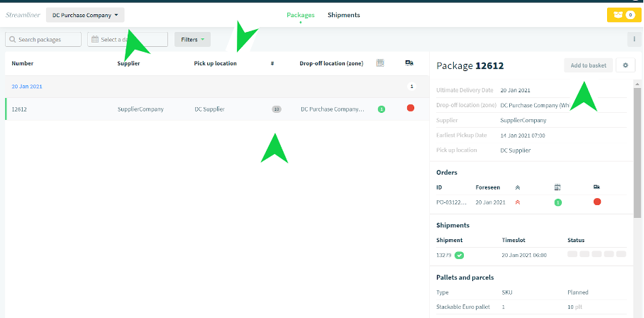
Task: Sort by Pick up location column header
Action: [x=215, y=63]
